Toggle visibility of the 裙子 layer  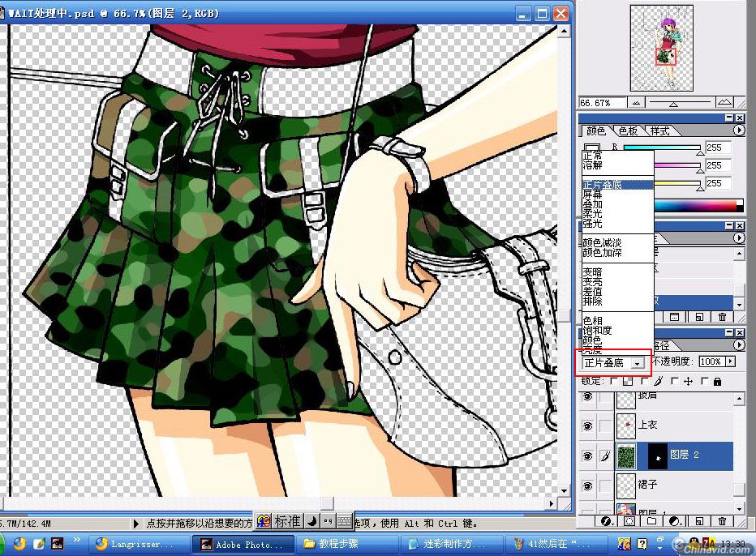coord(587,485)
